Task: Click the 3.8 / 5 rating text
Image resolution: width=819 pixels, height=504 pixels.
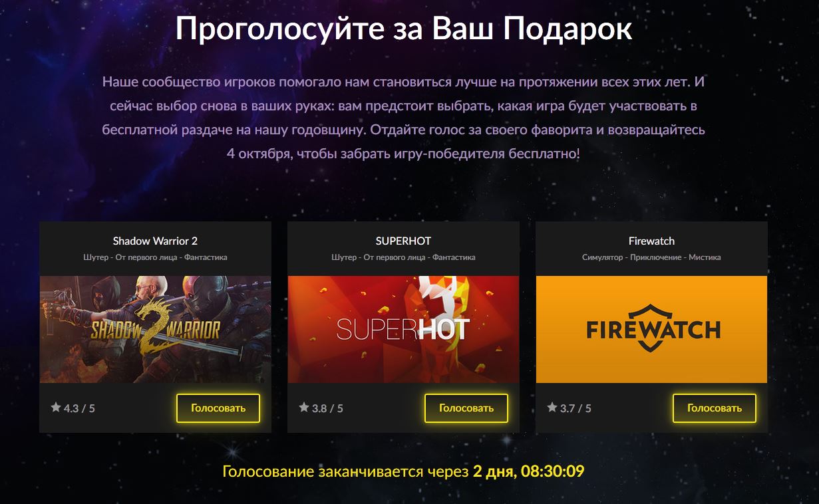Action: click(327, 408)
